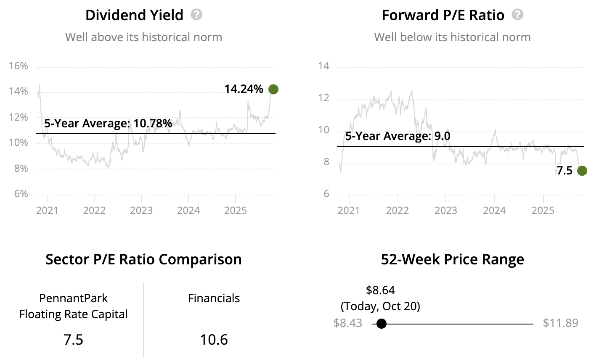Click the Financials P/E value 10.6
The height and width of the screenshot is (364, 599).
214,339
